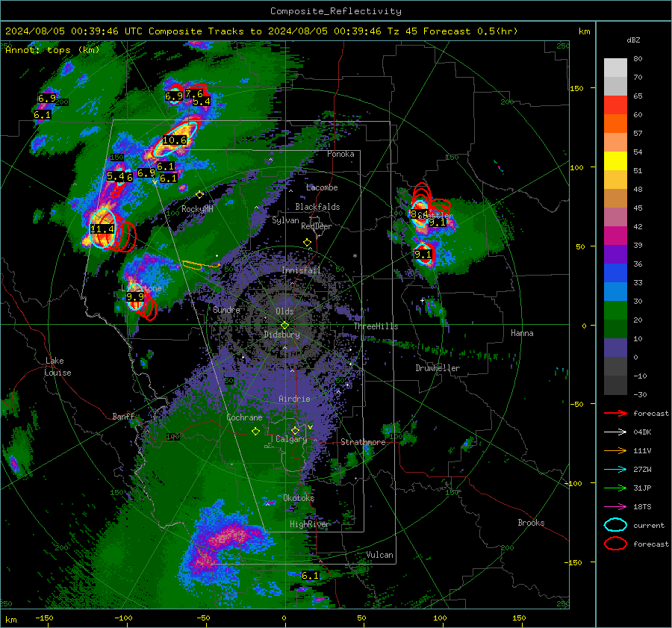Click the Ponoka city label
This screenshot has width=672, height=628.
tap(340, 154)
